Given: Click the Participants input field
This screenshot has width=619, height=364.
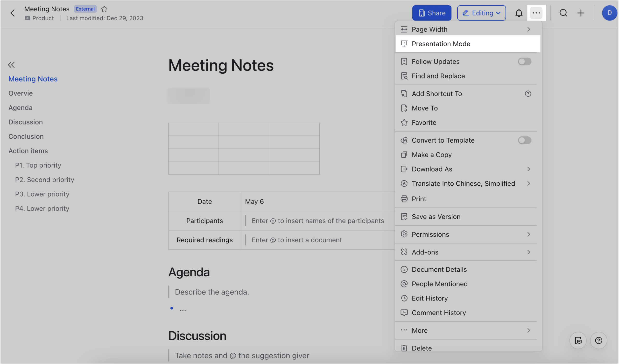Looking at the screenshot, I should [x=318, y=221].
